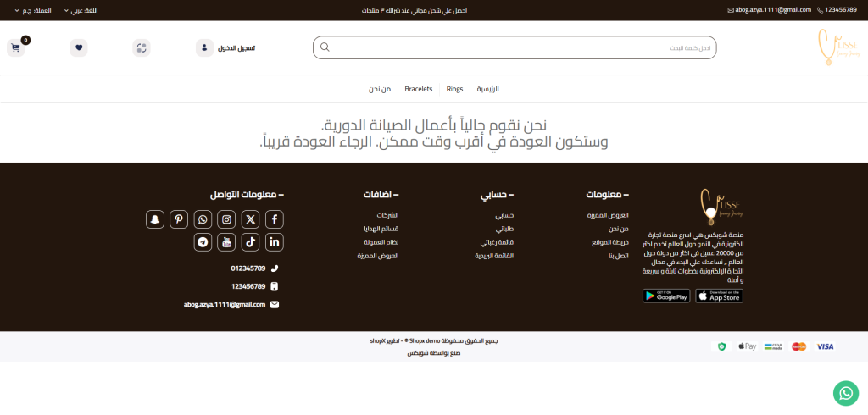Visit the TikTok social icon
This screenshot has width=868, height=415.
tap(250, 242)
